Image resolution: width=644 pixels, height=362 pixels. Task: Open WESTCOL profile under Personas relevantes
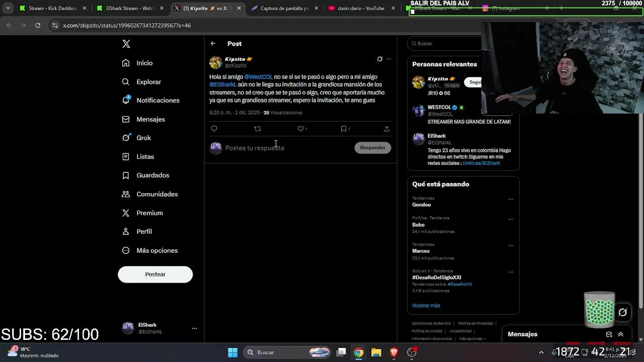tap(439, 108)
